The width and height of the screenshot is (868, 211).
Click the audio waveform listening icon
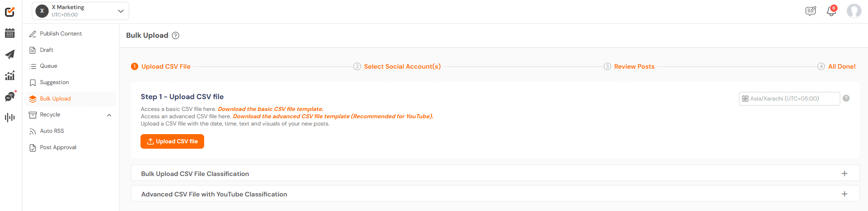[x=10, y=117]
